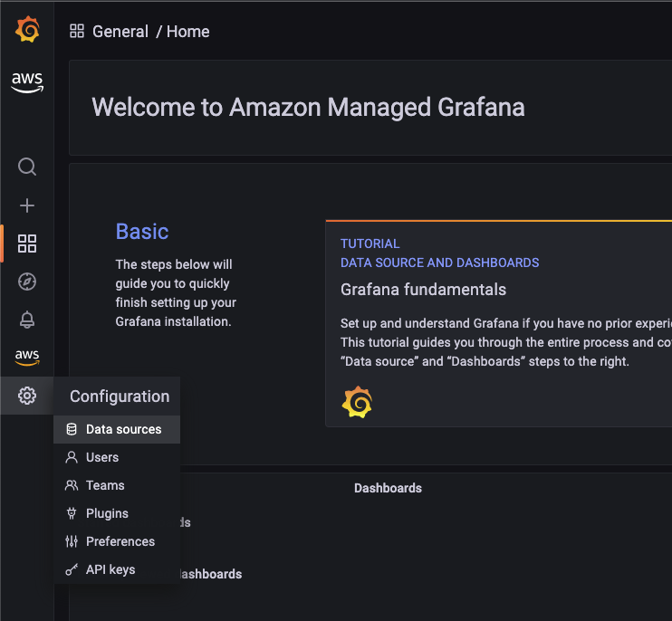Click the Grafana logo in the tutorial card
Image resolution: width=672 pixels, height=621 pixels.
pos(357,402)
